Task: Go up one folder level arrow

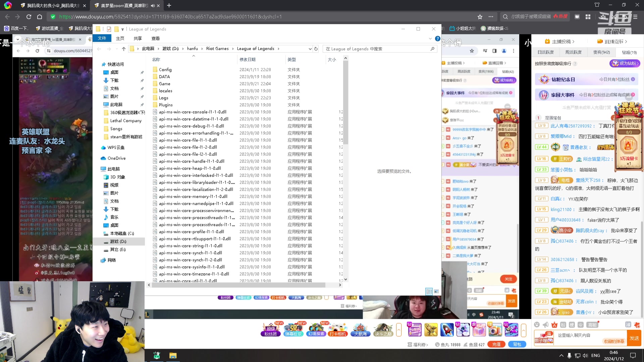Action: click(x=123, y=49)
